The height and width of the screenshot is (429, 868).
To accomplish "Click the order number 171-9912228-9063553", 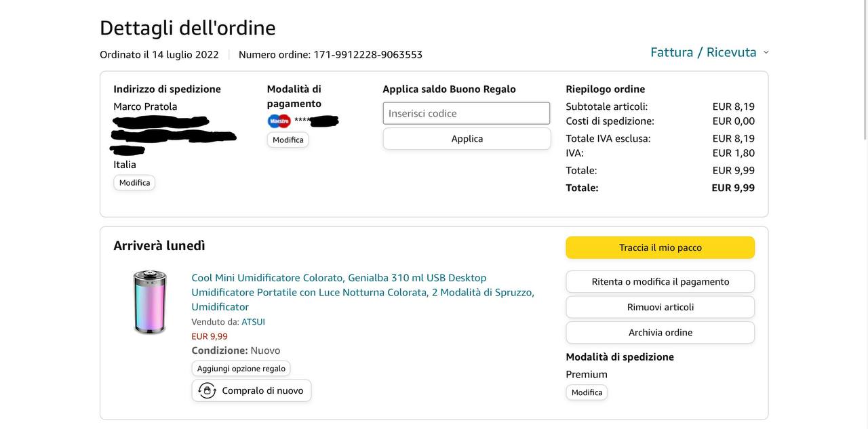I will tap(368, 55).
